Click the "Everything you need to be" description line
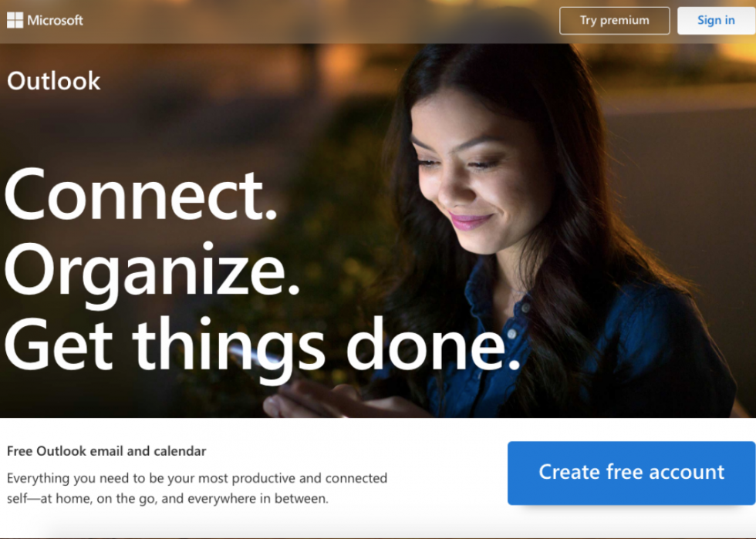The image size is (756, 539). [197, 478]
